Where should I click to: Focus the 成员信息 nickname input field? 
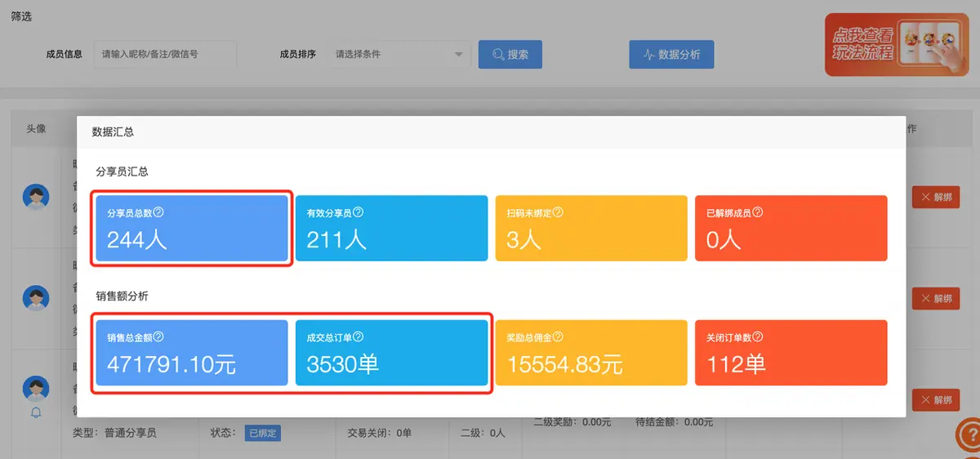click(165, 55)
